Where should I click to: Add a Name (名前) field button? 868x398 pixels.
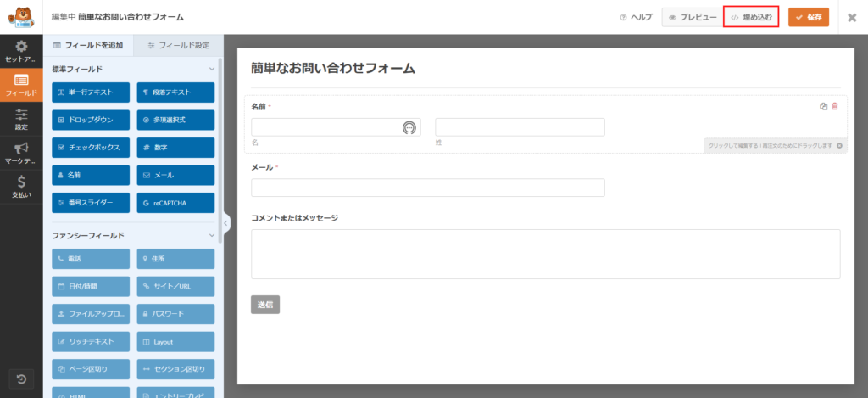pyautogui.click(x=91, y=175)
